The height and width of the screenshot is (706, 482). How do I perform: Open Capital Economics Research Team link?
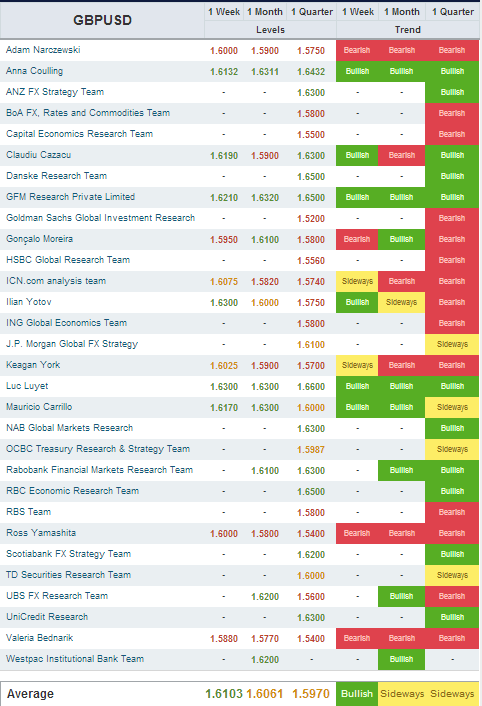point(79,134)
